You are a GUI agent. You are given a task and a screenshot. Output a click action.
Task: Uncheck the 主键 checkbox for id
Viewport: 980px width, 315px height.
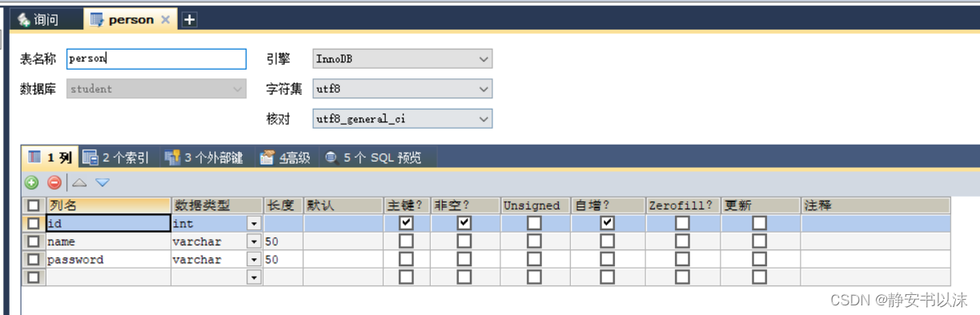[406, 223]
